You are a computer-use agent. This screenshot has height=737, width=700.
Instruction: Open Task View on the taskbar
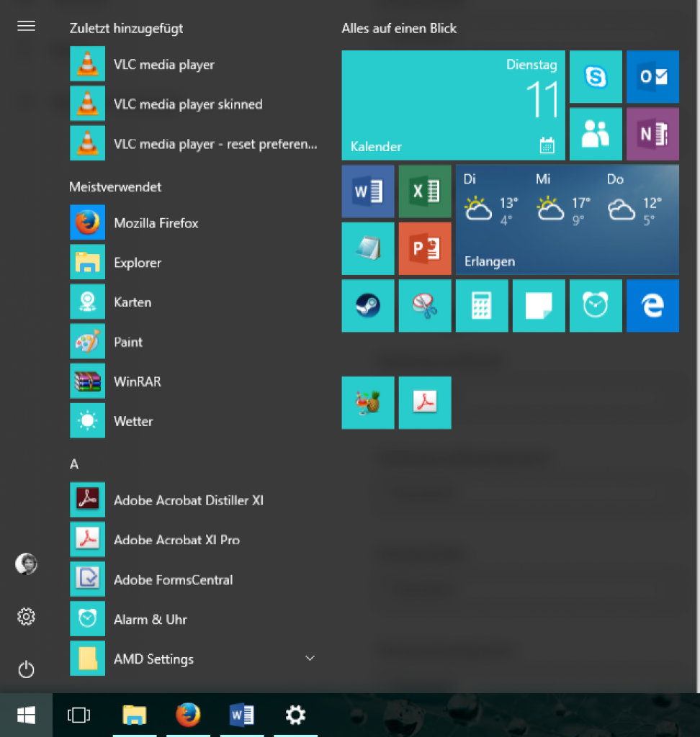click(79, 715)
